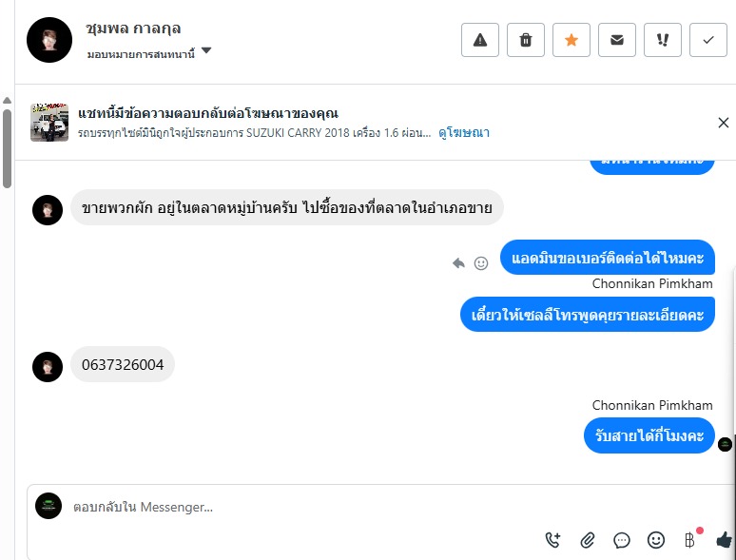Image resolution: width=736 pixels, height=560 pixels.
Task: Click the orange star follow-up icon
Action: click(x=571, y=40)
